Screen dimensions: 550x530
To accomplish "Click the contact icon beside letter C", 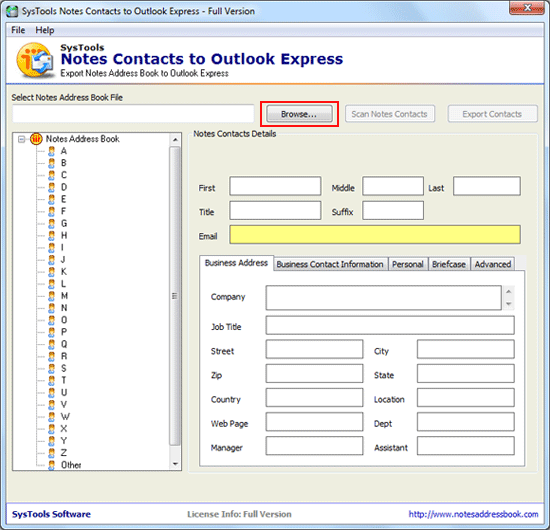I will pos(52,175).
